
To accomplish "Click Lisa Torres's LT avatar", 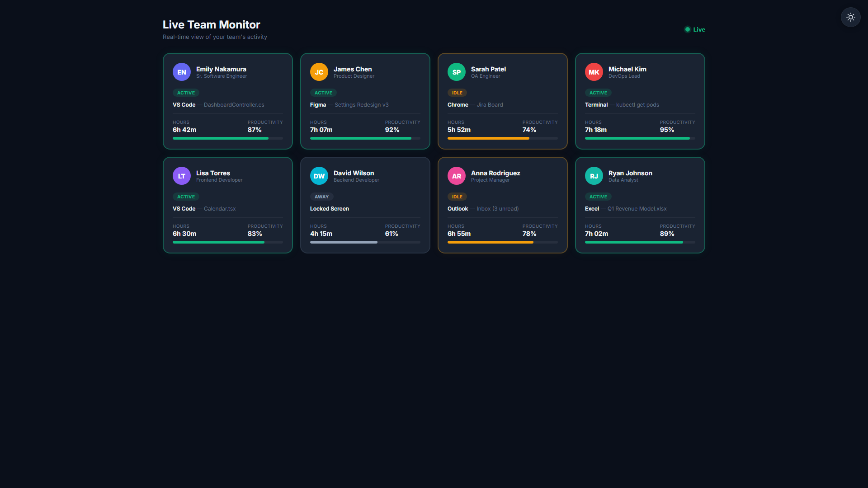I will coord(182,176).
